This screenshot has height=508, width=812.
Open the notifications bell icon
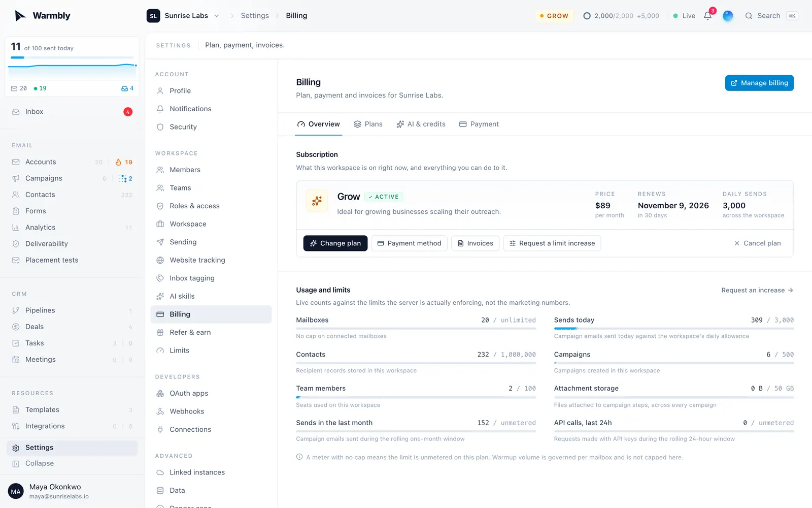[x=707, y=16]
